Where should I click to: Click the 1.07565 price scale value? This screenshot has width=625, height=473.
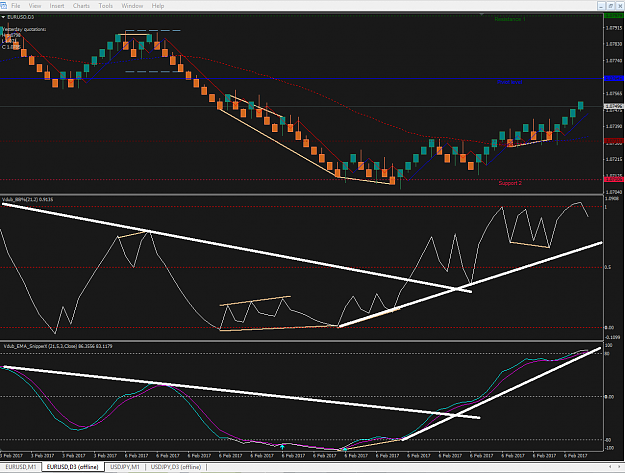[614, 94]
